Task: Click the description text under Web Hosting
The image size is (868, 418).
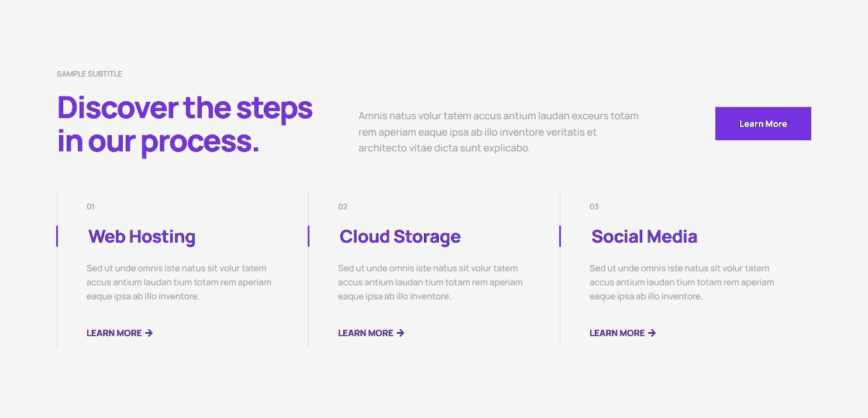Action: pyautogui.click(x=179, y=282)
